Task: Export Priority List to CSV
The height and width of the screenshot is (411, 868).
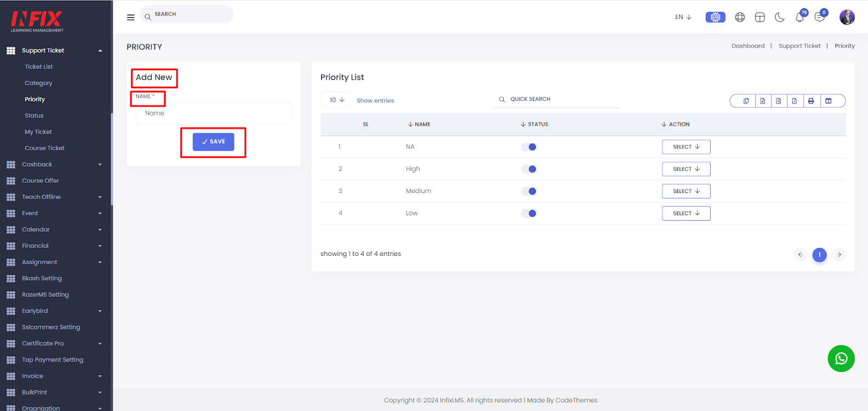Action: pos(778,101)
